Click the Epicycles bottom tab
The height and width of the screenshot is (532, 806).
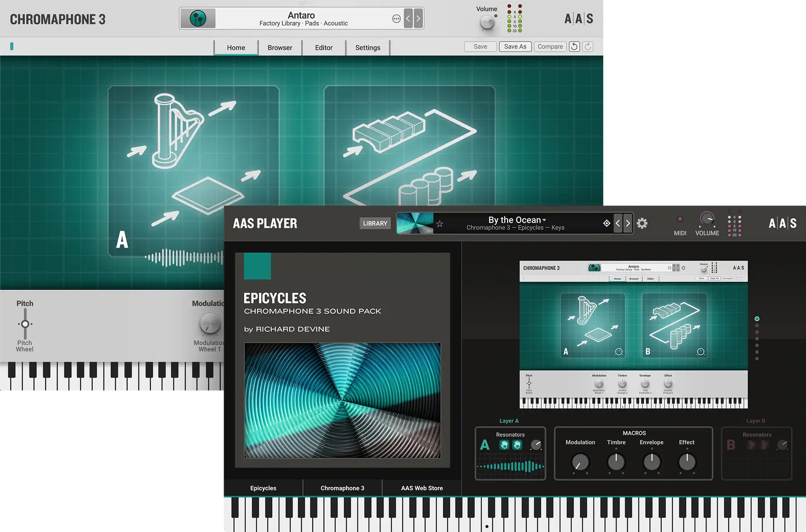tap(263, 488)
